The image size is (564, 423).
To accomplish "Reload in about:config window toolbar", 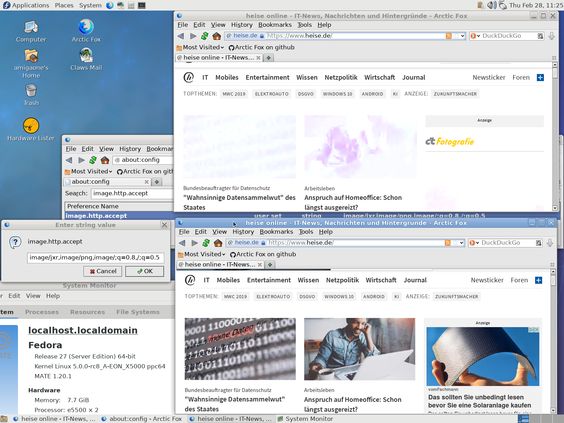I will tap(93, 160).
